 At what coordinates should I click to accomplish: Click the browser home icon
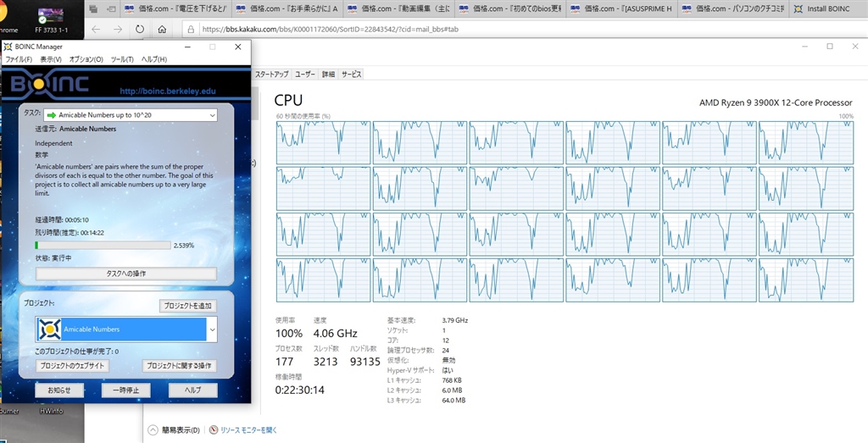point(162,30)
